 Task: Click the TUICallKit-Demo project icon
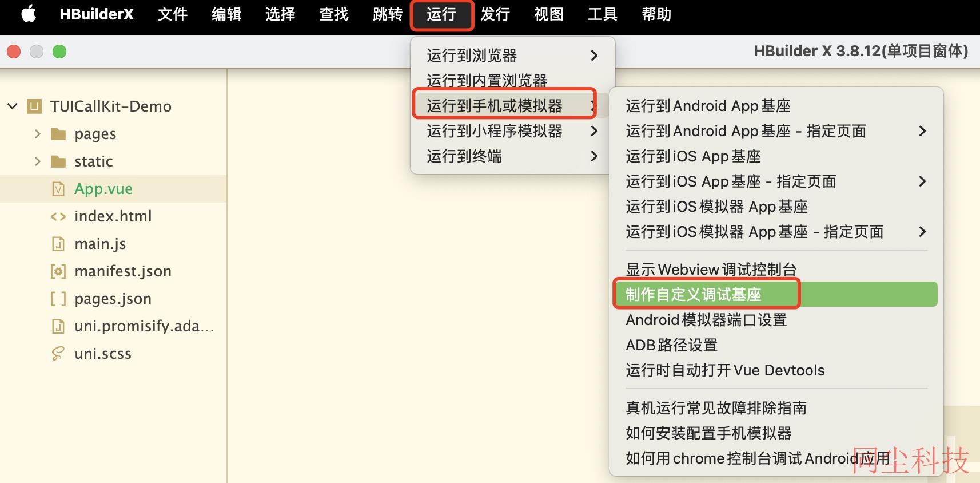tap(34, 106)
